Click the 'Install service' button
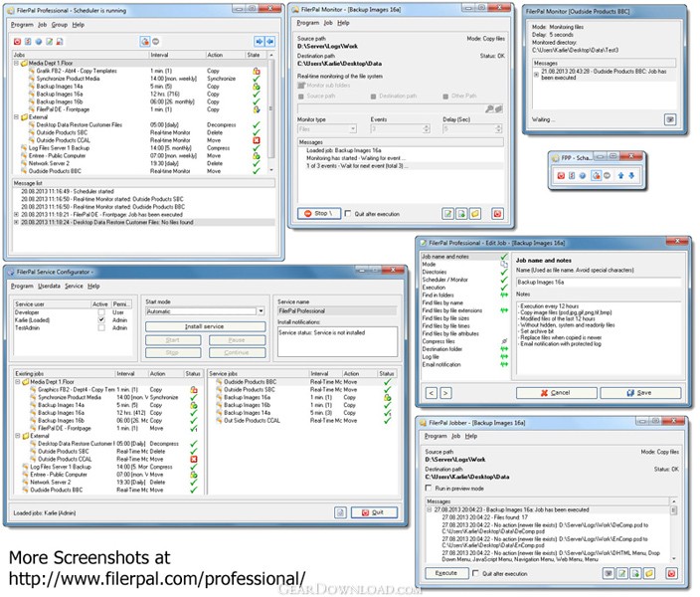The height and width of the screenshot is (597, 700). coord(205,326)
